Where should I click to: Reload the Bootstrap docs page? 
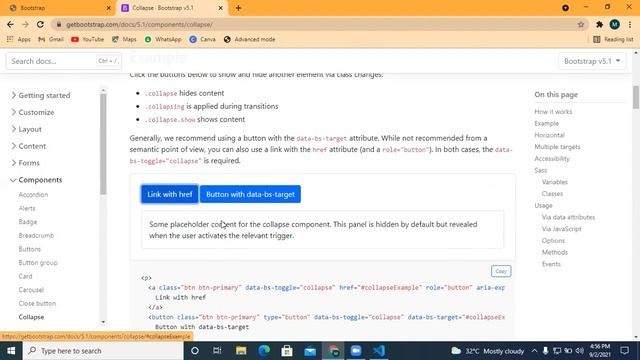(x=40, y=24)
